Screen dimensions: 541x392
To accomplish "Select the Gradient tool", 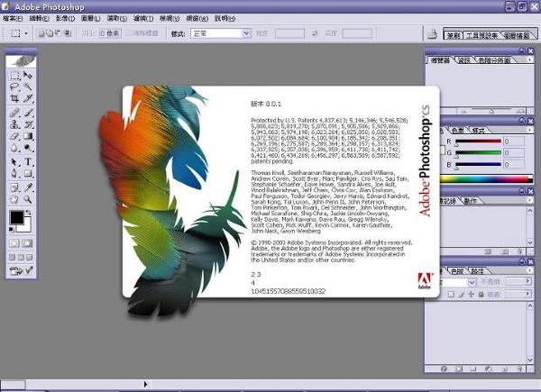I will [x=28, y=136].
